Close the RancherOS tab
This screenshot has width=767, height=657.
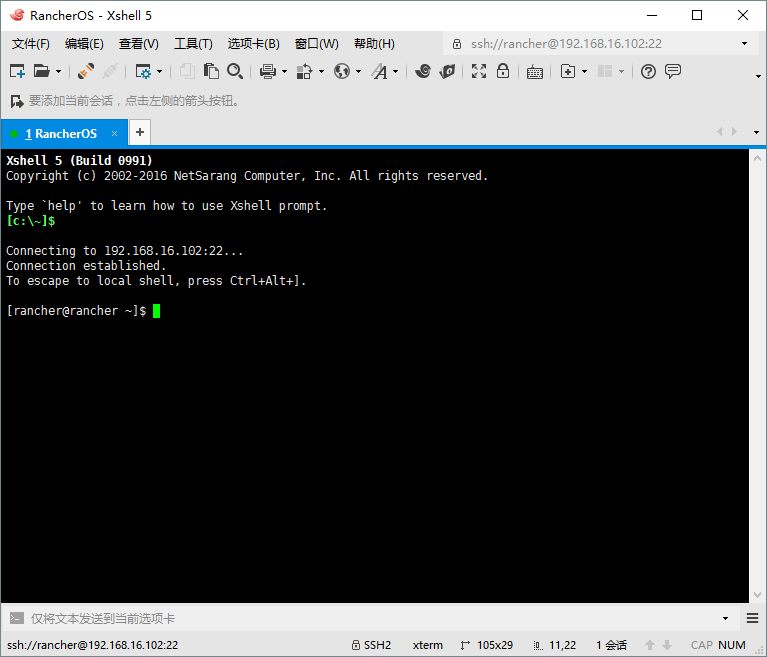tap(114, 134)
